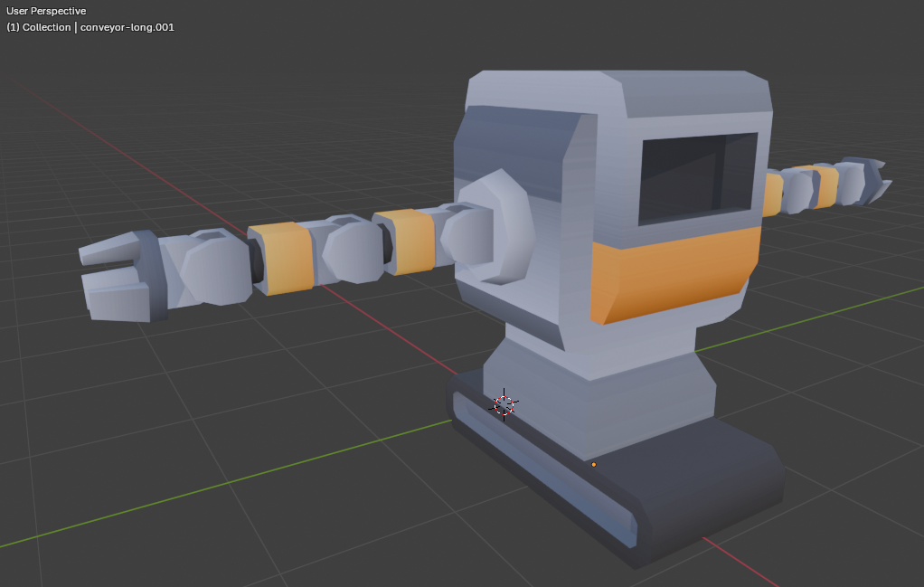Select left arm orange segment nearest body
Screen dimensions: 924x587
tap(403, 241)
